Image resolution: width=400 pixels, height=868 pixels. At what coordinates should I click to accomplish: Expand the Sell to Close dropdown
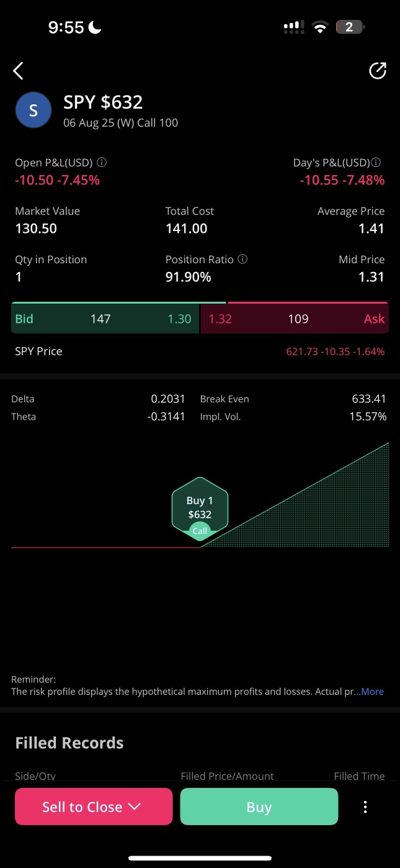coord(94,807)
